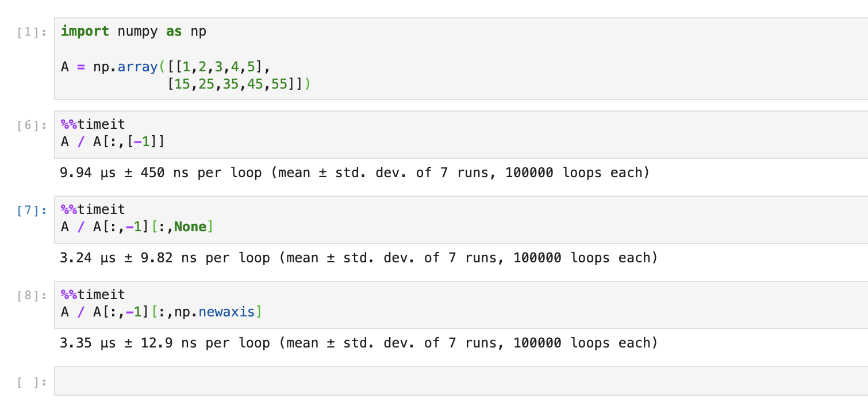This screenshot has height=405, width=868.
Task: Click the bold 'None' keyword in cell [7]
Action: coord(190,227)
